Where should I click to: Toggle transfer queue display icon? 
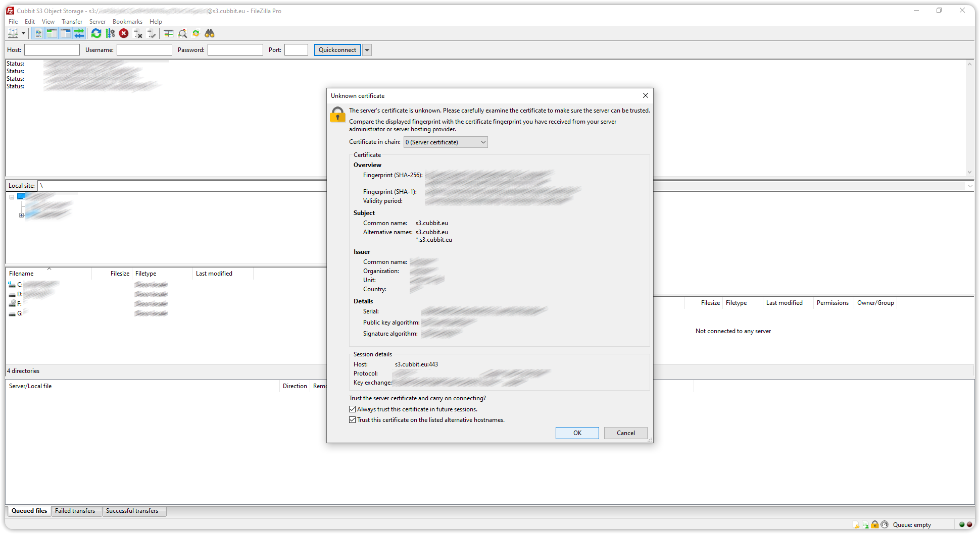tap(79, 33)
